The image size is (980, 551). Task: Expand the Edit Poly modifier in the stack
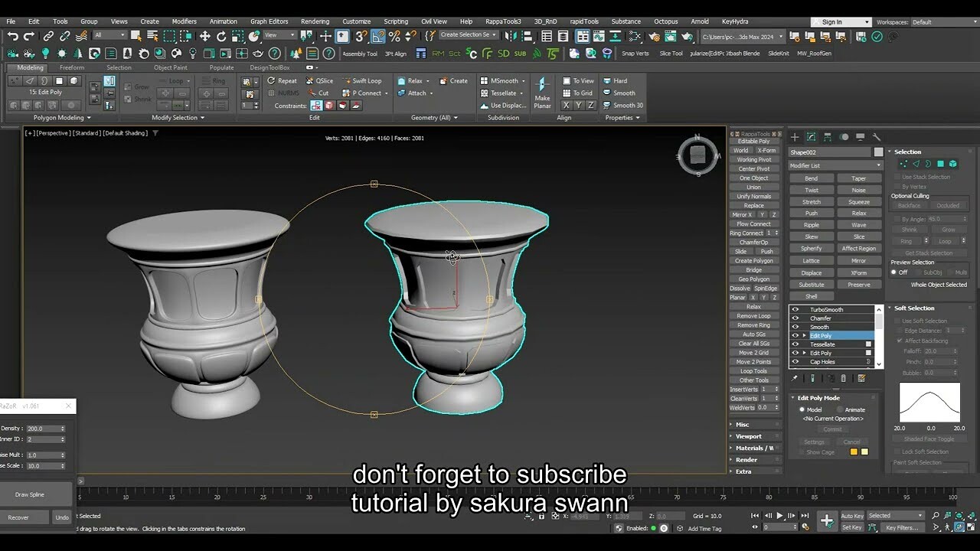click(x=803, y=335)
